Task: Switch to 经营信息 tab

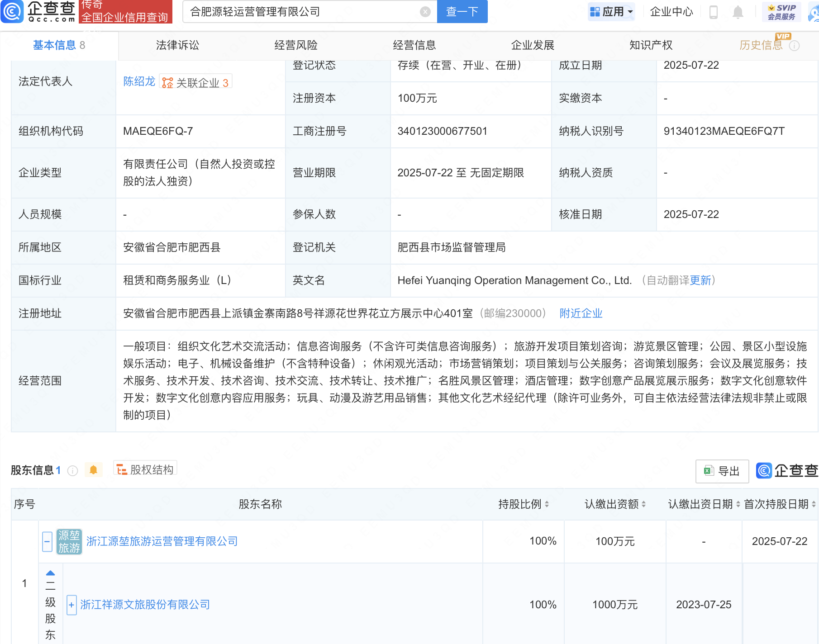Action: coord(414,45)
